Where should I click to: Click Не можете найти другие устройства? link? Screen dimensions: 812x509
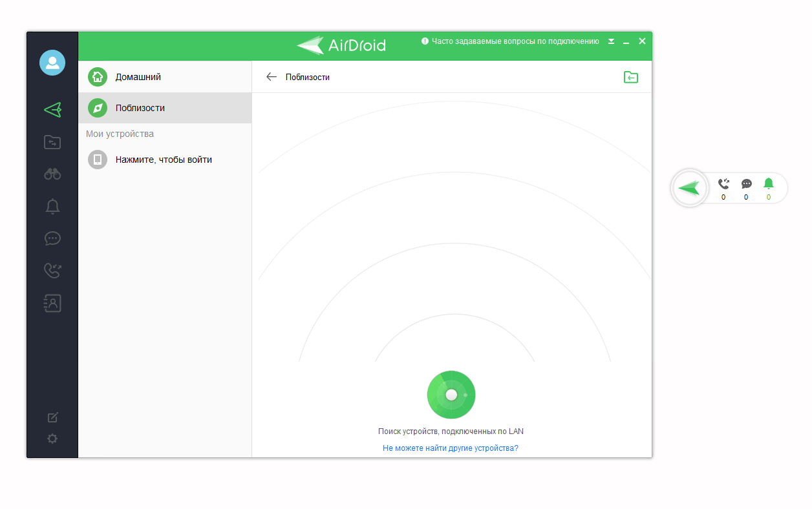pyautogui.click(x=451, y=448)
